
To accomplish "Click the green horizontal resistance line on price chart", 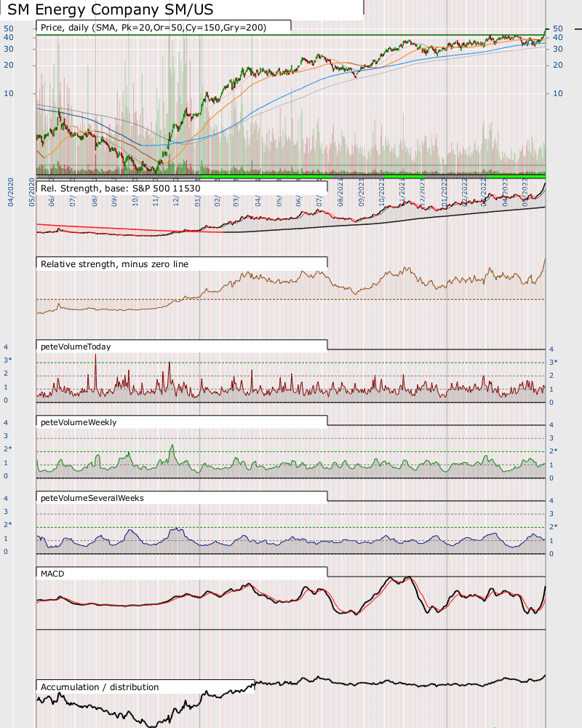I will click(290, 35).
